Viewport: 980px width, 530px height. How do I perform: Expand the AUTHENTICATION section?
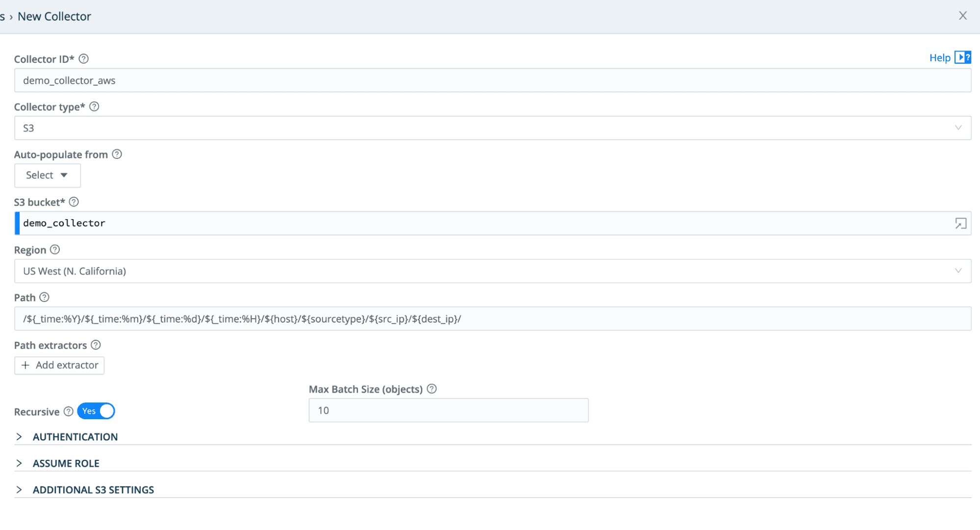(75, 437)
